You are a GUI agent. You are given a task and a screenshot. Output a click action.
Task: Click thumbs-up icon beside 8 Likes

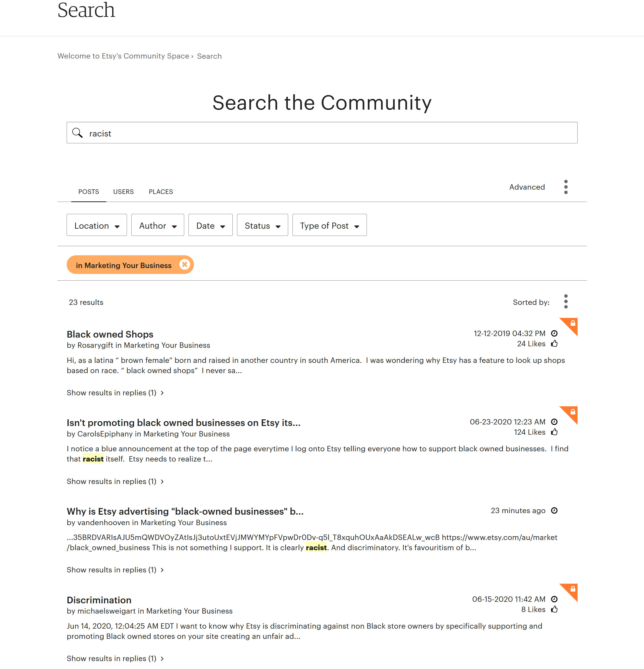click(x=554, y=610)
